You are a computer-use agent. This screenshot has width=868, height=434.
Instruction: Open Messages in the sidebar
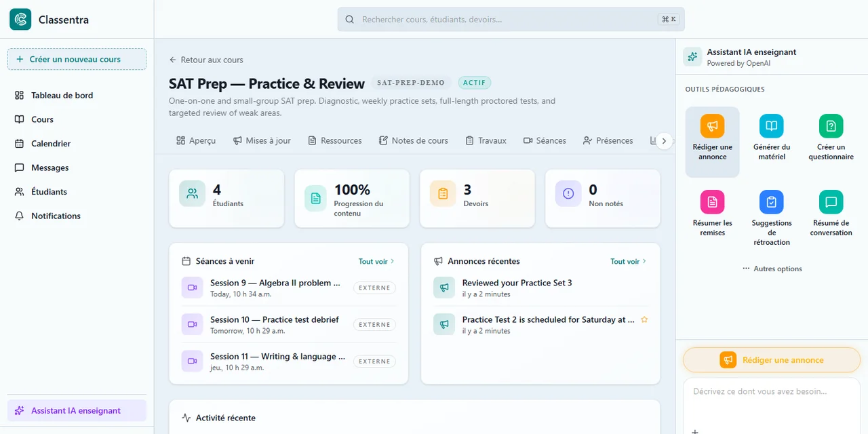[x=77, y=167]
